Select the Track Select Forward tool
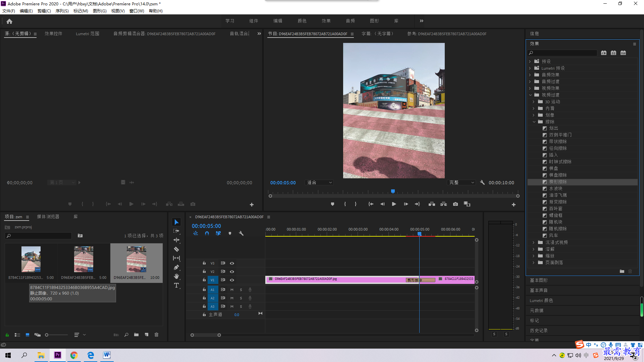Viewport: 644px width, 362px height. tap(176, 231)
